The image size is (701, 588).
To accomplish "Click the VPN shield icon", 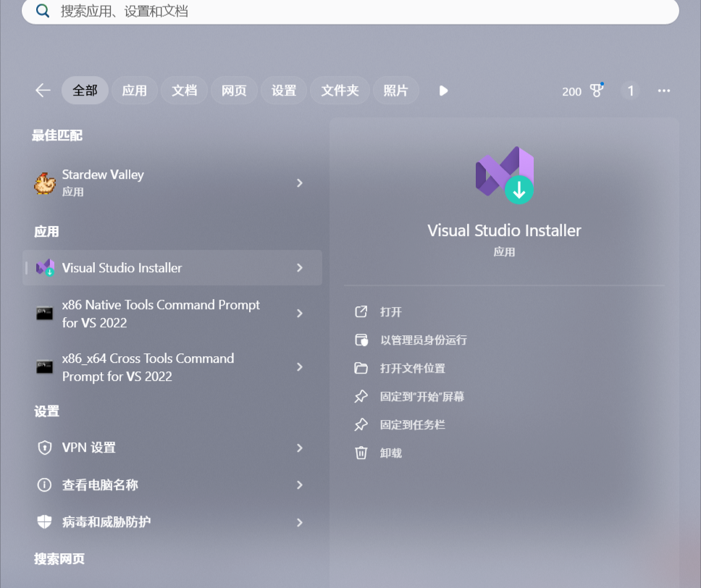I will point(45,448).
